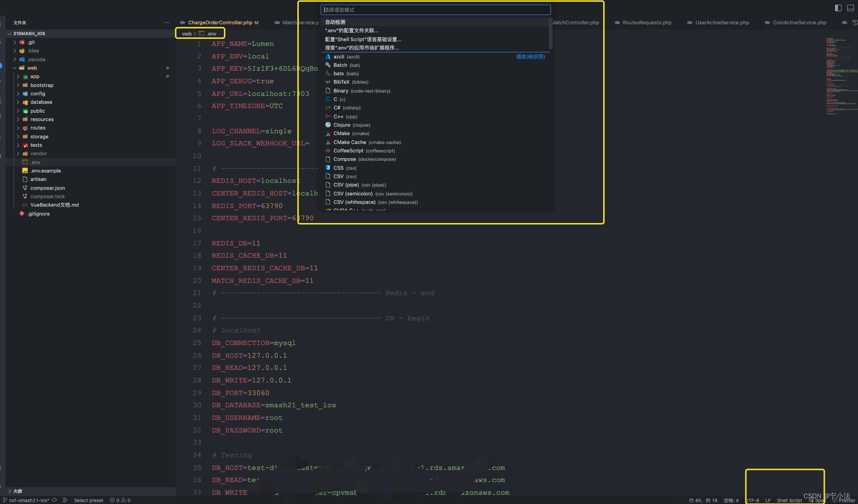This screenshot has width=858, height=504.
Task: Select Clojure language mode
Action: [435, 125]
